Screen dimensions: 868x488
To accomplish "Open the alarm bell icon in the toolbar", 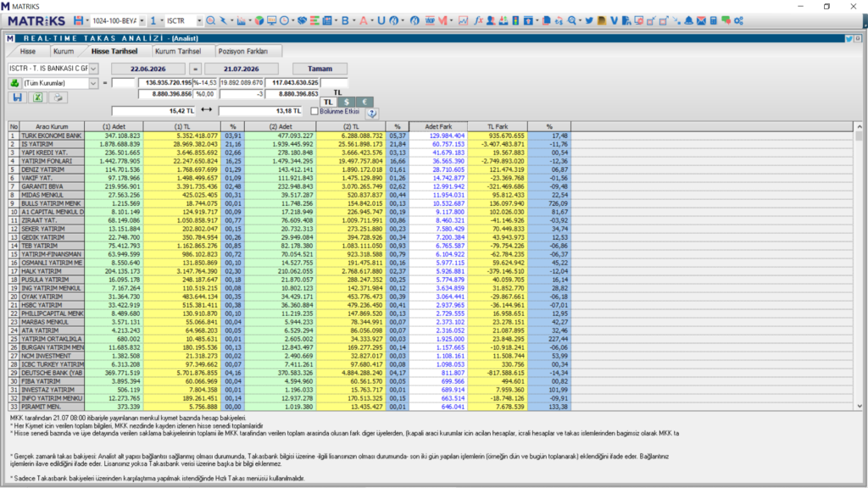I will pos(688,20).
